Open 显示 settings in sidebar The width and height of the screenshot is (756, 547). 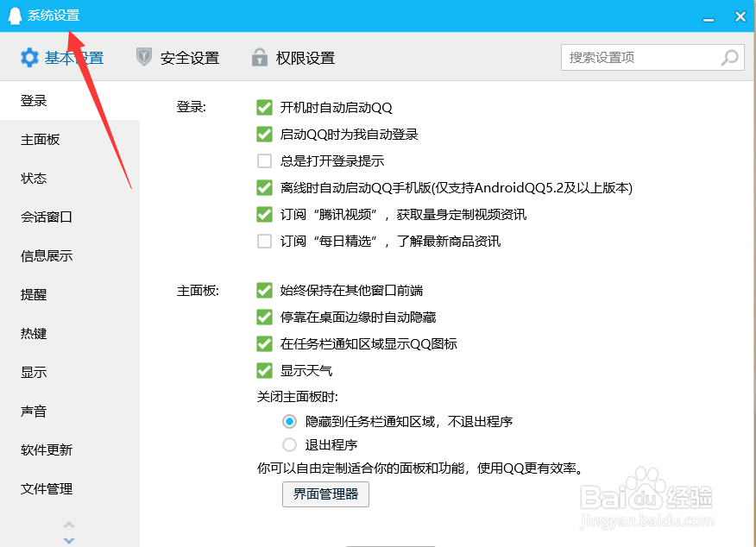pyautogui.click(x=70, y=373)
